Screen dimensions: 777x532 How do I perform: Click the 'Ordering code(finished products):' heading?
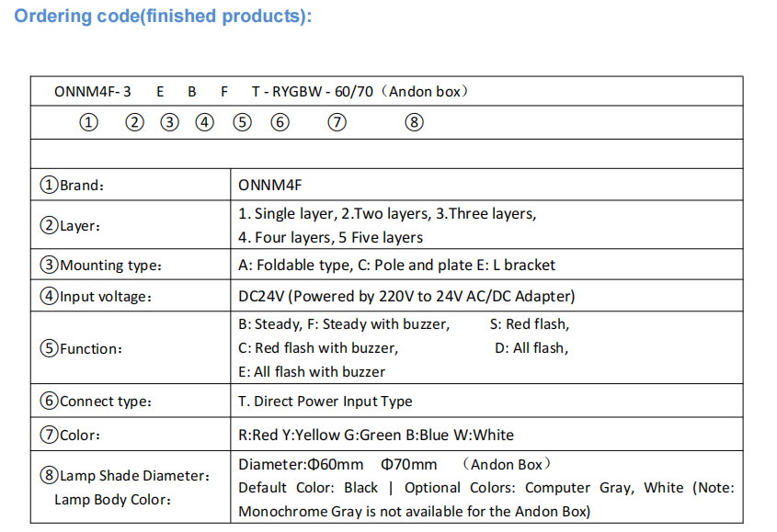(163, 17)
